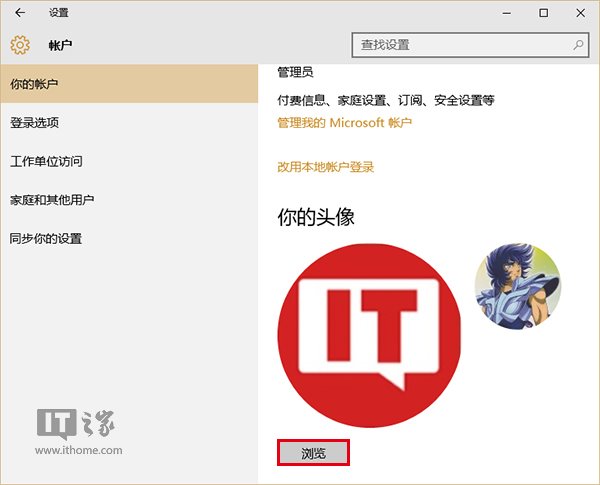Screen dimensions: 600x485
Task: Open 同步你的设置 section
Action: point(129,238)
